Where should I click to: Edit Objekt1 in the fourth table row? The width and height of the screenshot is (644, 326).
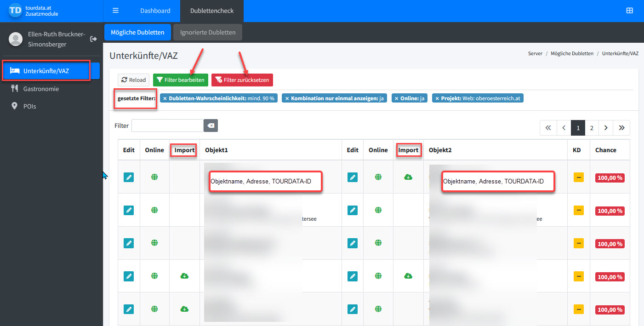(129, 276)
